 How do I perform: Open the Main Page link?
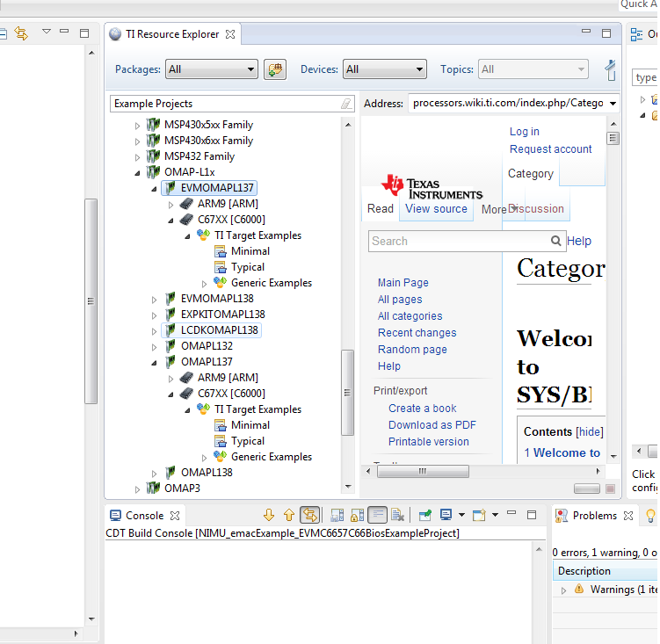(x=403, y=282)
